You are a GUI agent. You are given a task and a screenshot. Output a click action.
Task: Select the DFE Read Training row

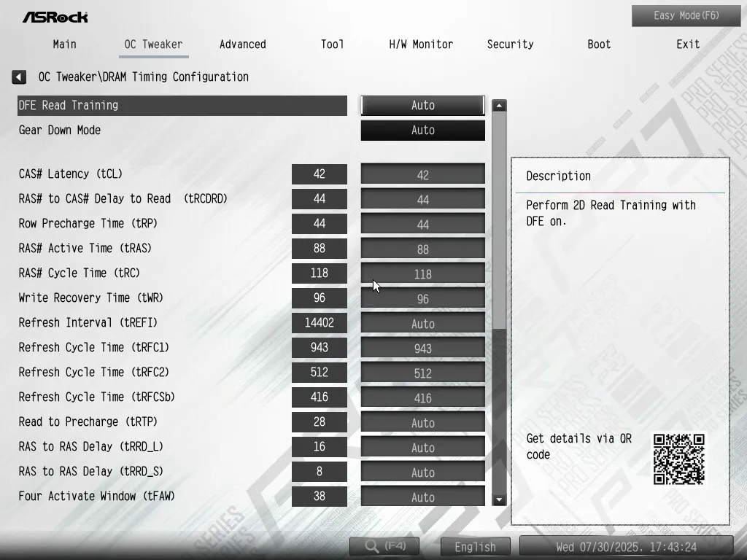[182, 105]
